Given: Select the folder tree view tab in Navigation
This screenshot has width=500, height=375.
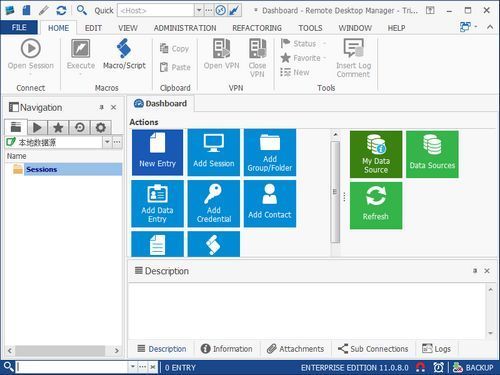Looking at the screenshot, I should point(16,127).
